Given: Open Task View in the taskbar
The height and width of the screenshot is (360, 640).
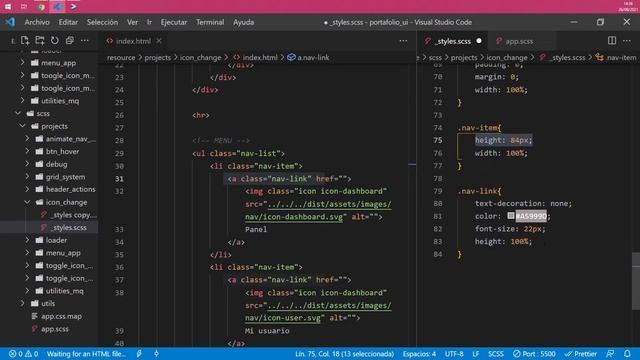Looking at the screenshot, I should [24, 7].
